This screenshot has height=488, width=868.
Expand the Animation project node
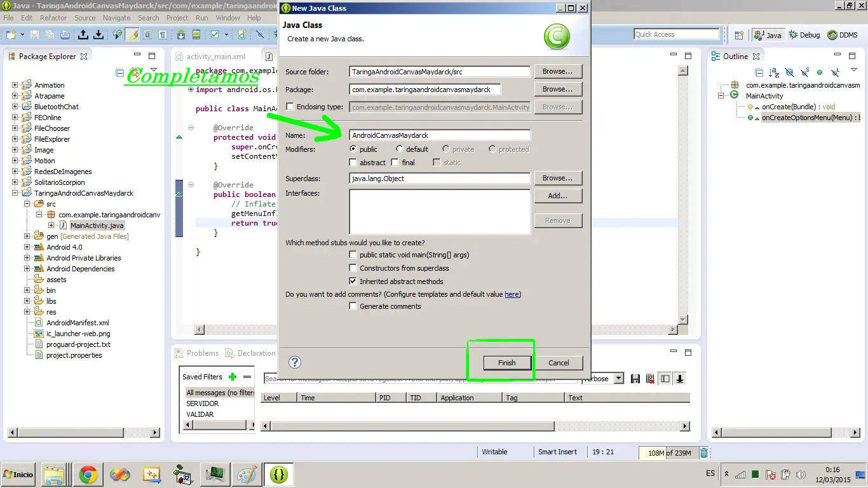coord(15,85)
